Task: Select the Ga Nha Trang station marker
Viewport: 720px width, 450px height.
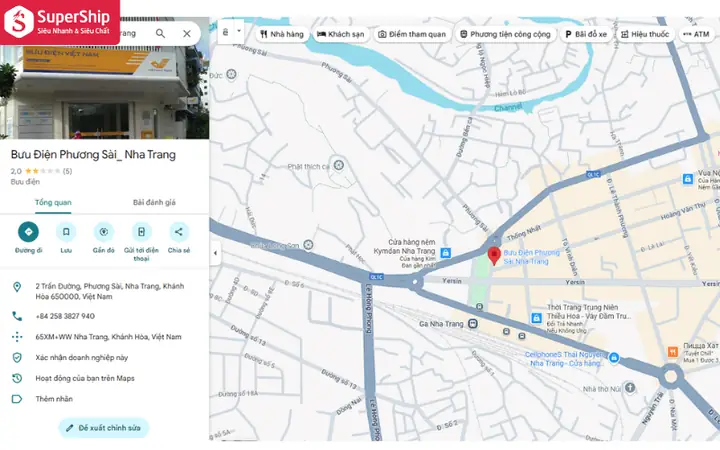Action: click(472, 324)
